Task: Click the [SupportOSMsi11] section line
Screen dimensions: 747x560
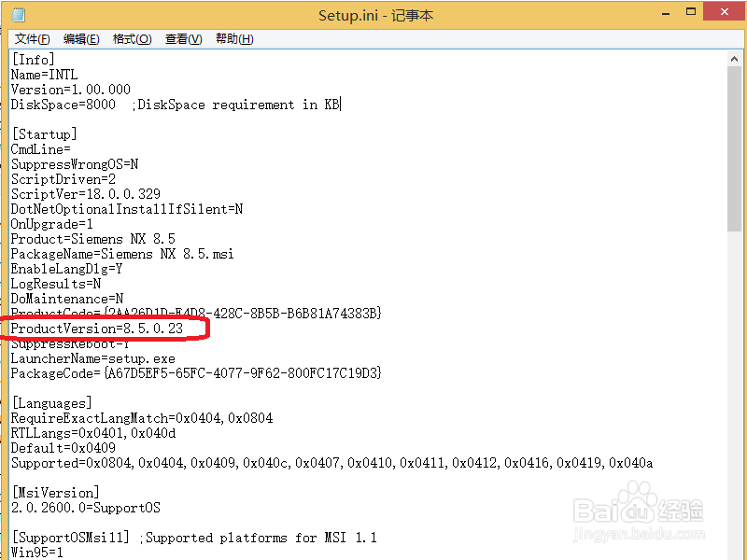Action: point(194,538)
